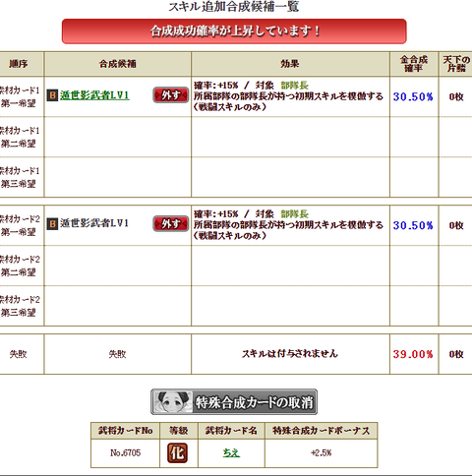Click the 0枚 value in 素材カード2 第一希望 row
Image resolution: width=472 pixels, height=476 pixels.
tap(456, 225)
